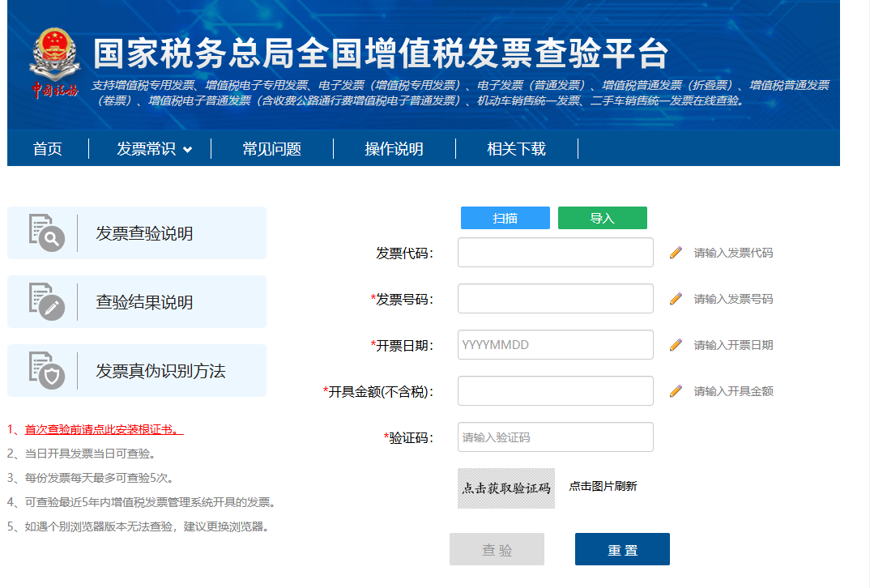
Task: Click the green 导入 button
Action: (603, 218)
